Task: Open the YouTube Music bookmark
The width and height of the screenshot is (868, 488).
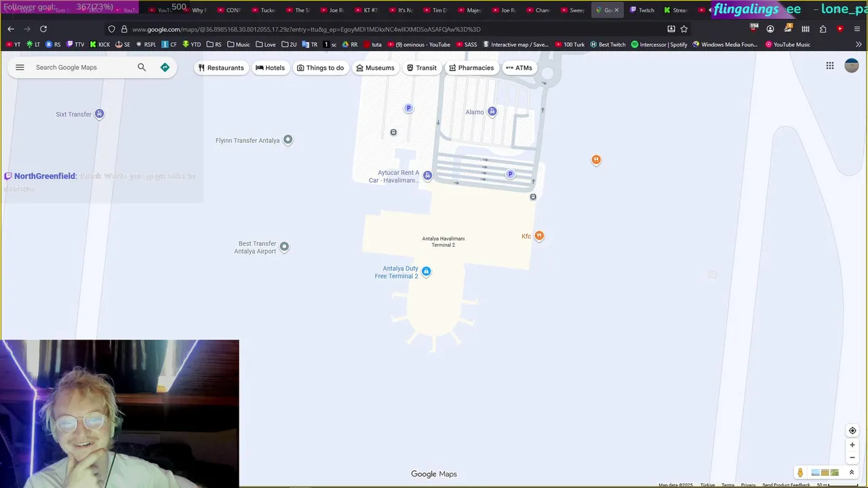Action: click(788, 45)
